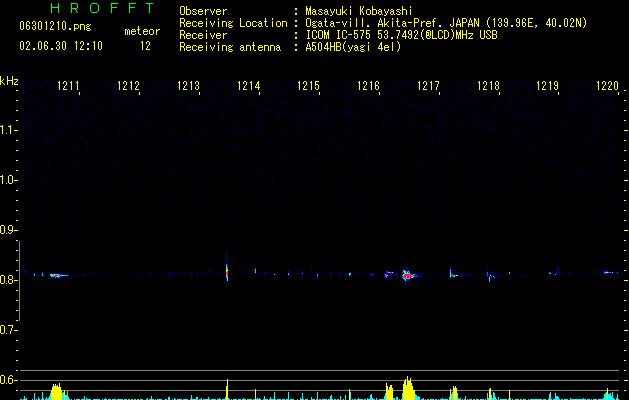Click the 1218 time axis marker

pyautogui.click(x=488, y=86)
